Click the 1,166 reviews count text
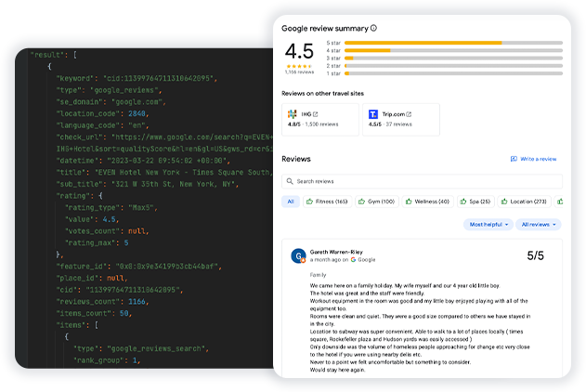Viewport: 586px width, 392px height. point(299,72)
